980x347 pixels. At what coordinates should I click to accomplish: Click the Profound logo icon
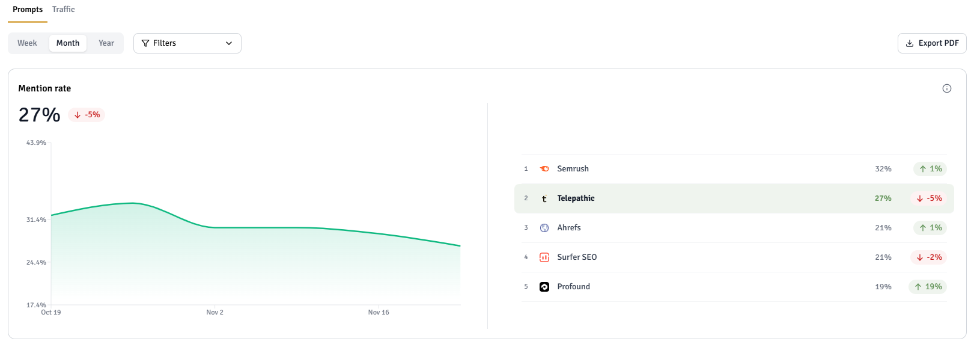click(544, 287)
